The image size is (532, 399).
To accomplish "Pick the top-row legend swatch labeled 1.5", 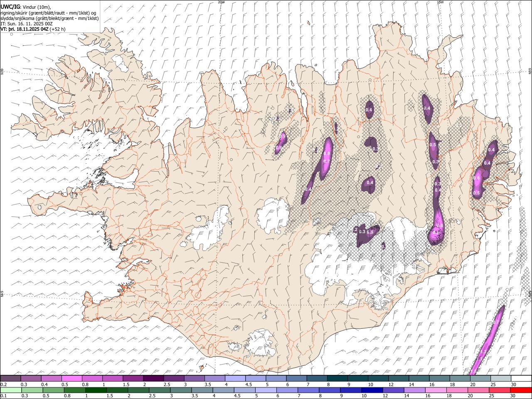I will coord(133,378).
